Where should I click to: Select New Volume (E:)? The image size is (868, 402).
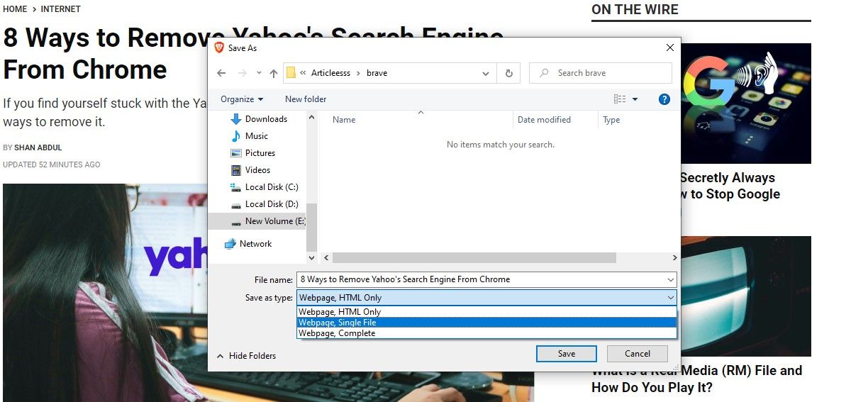274,221
